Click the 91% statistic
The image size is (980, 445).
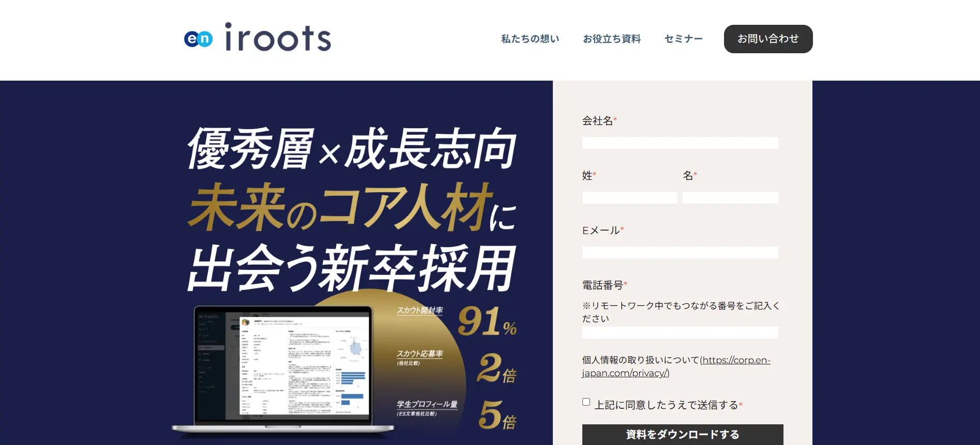tap(487, 321)
